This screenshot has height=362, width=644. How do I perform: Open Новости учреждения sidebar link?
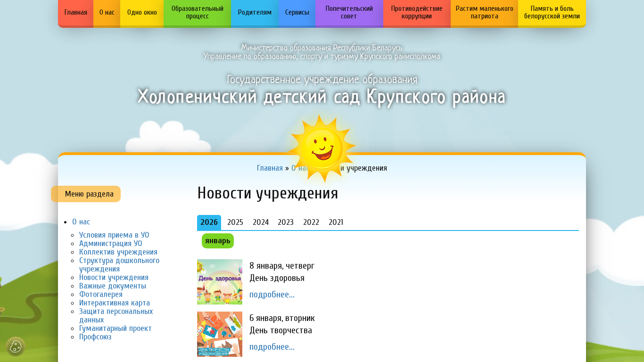[114, 278]
